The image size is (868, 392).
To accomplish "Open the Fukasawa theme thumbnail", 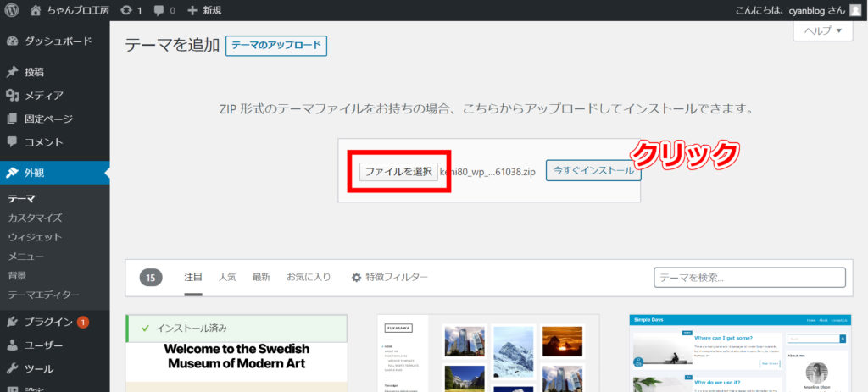I will (x=487, y=353).
